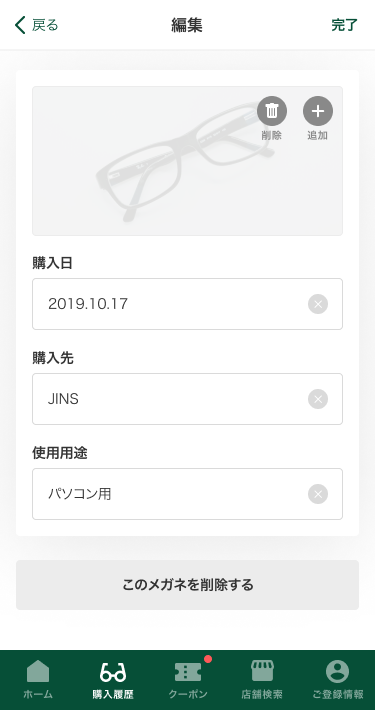Screen dimensions: 375x710
Task: Tap このメガネを削除する button
Action: (188, 585)
